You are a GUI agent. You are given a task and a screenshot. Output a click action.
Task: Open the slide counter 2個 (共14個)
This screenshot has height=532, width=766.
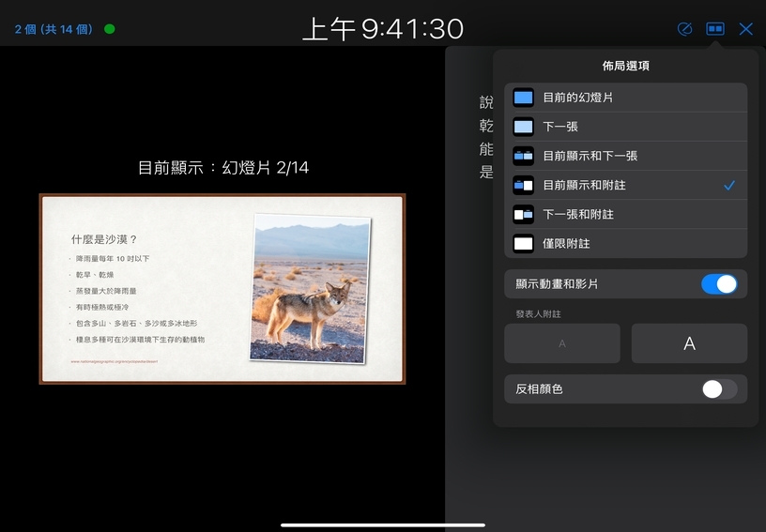point(54,29)
